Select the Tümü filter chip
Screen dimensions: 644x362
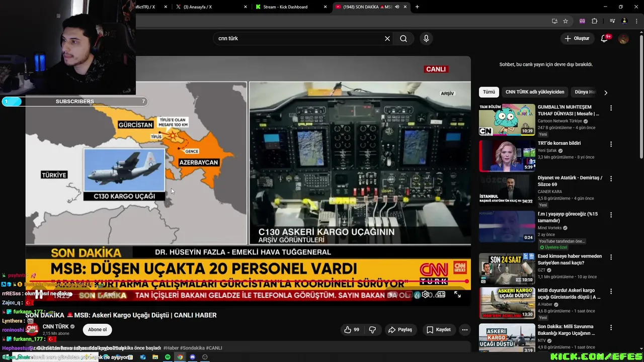pos(489,92)
